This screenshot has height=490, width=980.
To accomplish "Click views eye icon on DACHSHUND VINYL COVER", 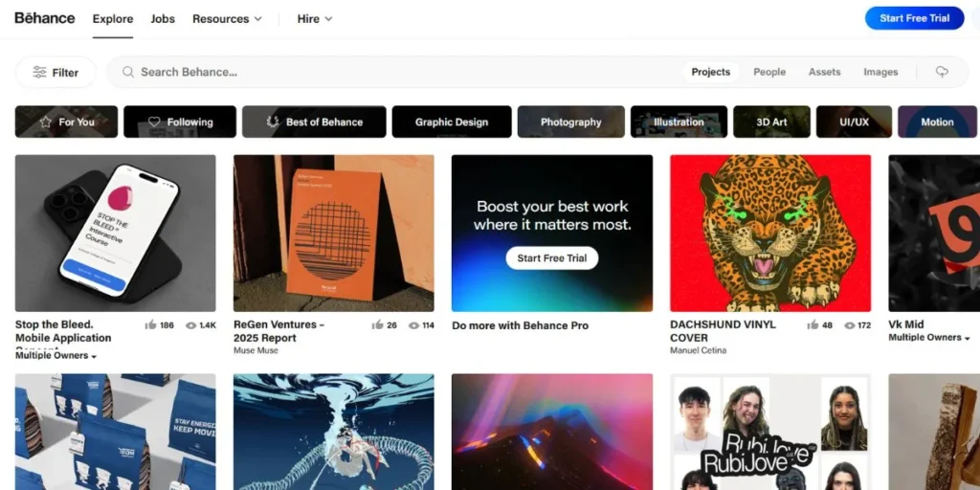I will (850, 325).
